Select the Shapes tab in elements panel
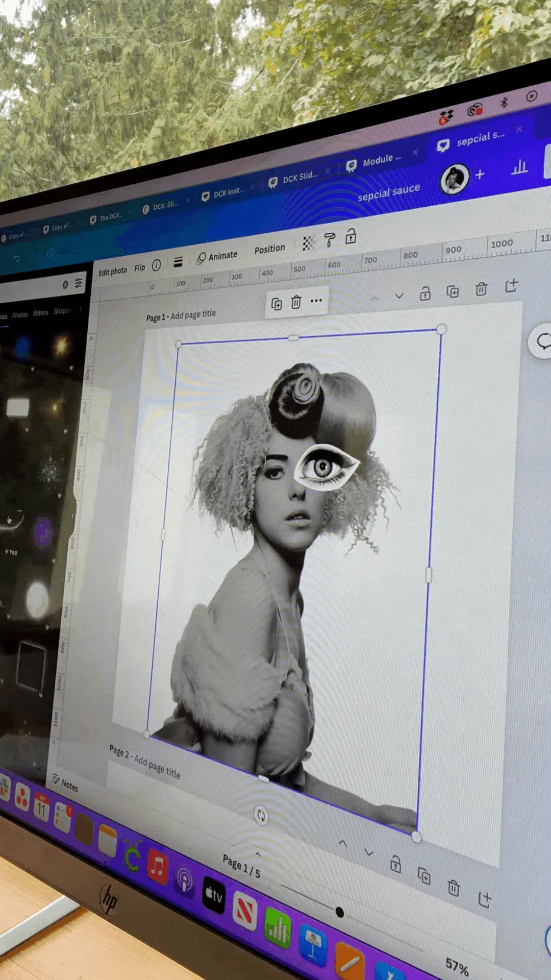Screen dimensions: 551x980 pos(62,311)
